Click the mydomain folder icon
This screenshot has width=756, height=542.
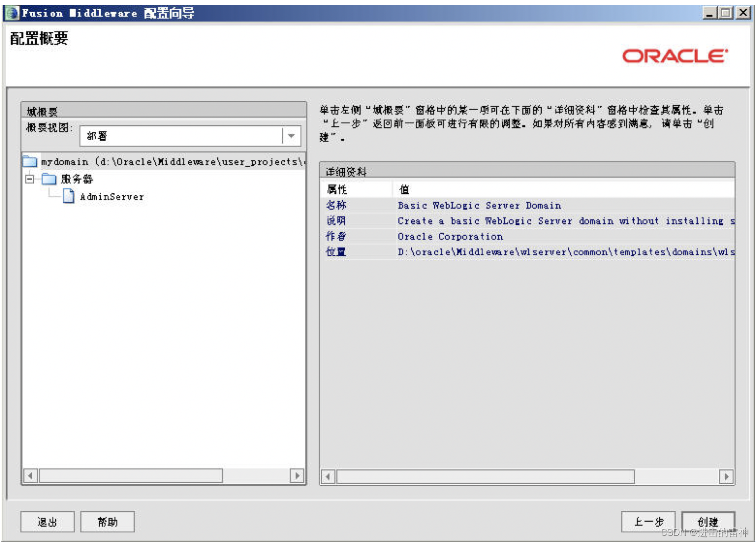click(x=30, y=162)
